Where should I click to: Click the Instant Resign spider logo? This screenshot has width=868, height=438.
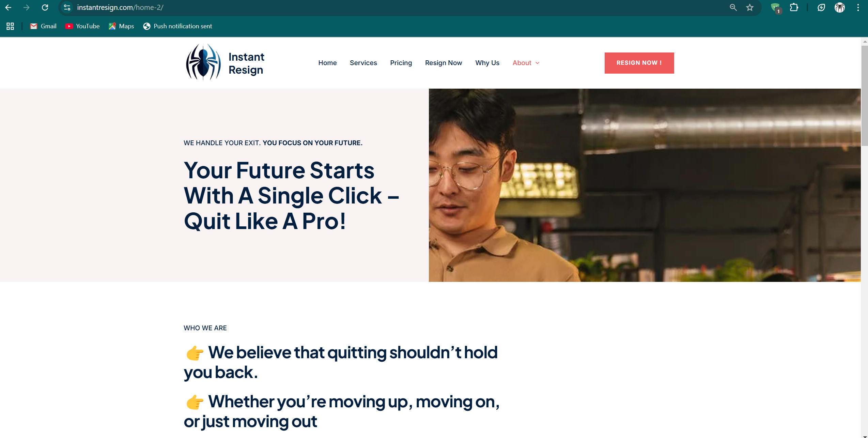coord(203,62)
